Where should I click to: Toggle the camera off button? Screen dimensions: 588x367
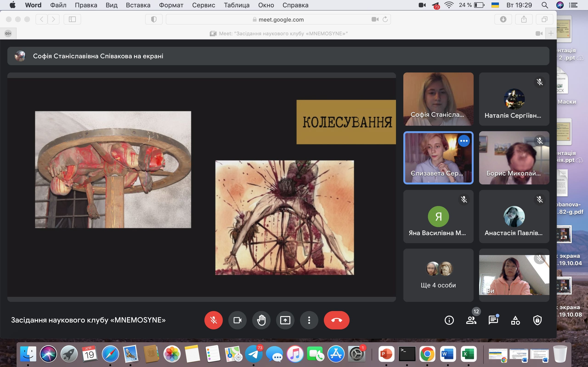click(237, 320)
